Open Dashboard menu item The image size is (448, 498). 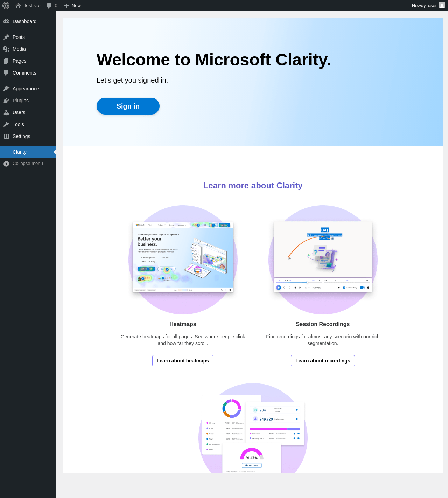click(x=28, y=21)
